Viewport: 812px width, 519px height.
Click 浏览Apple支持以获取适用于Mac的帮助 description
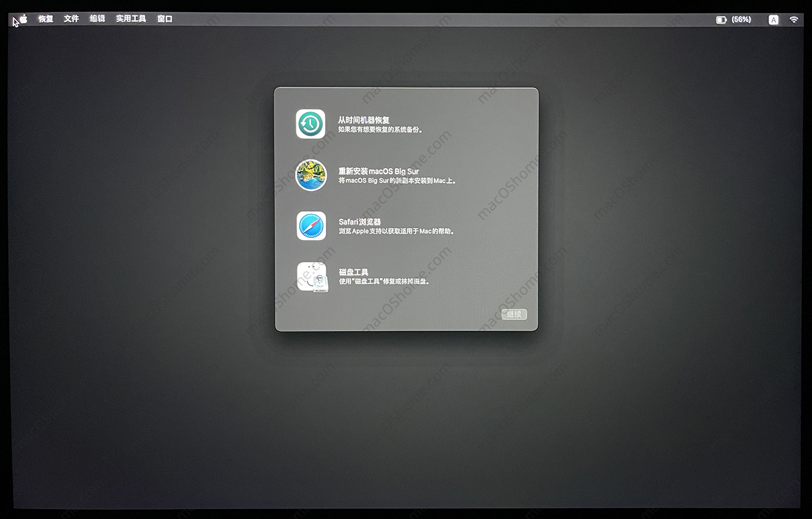pyautogui.click(x=397, y=231)
